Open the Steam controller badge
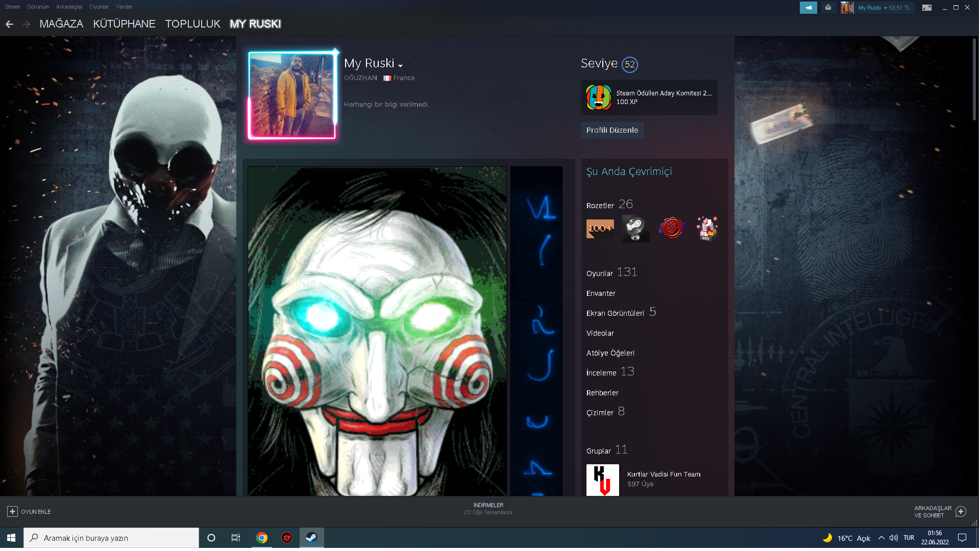Viewport: 980px width, 551px height. [635, 229]
